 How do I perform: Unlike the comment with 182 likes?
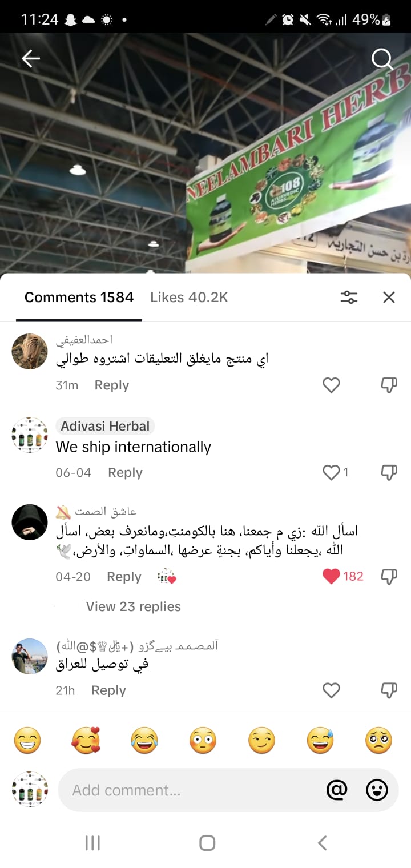coord(332,576)
